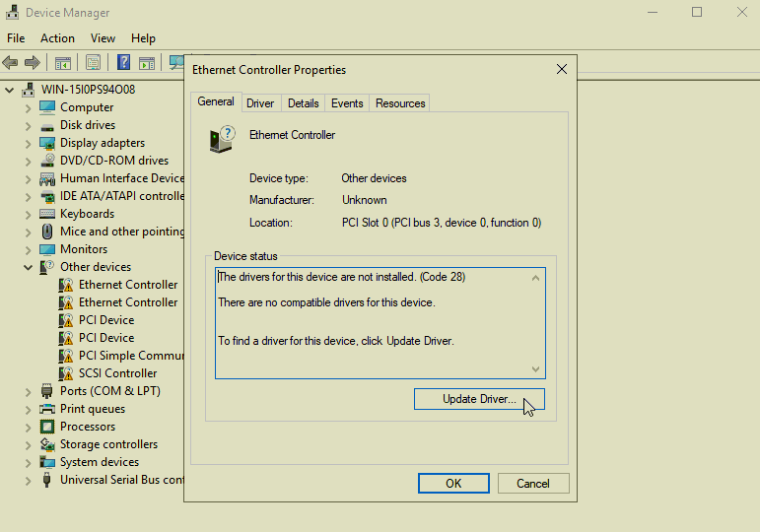
Task: Click device status scrollbar down arrow
Action: 536,369
